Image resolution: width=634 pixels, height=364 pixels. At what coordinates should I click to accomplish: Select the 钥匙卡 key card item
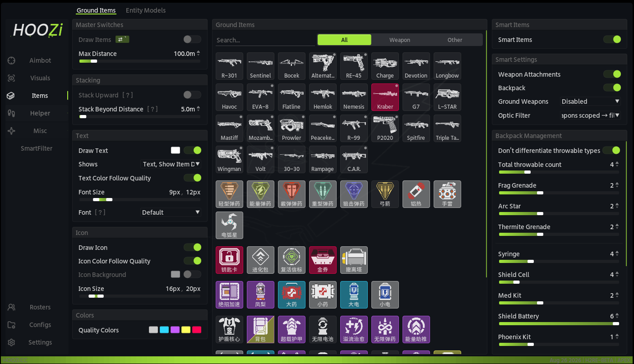pyautogui.click(x=229, y=260)
